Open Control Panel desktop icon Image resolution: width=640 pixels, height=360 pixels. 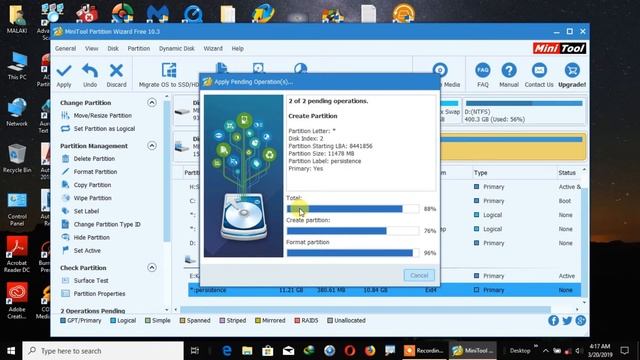point(17,209)
